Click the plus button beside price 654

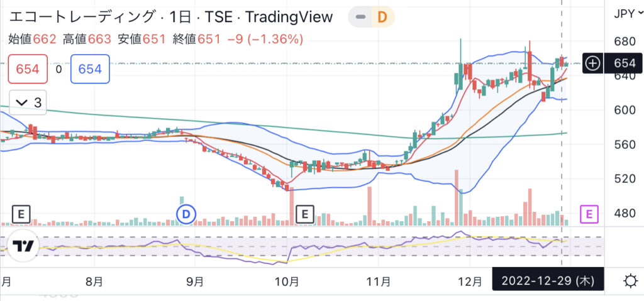593,63
